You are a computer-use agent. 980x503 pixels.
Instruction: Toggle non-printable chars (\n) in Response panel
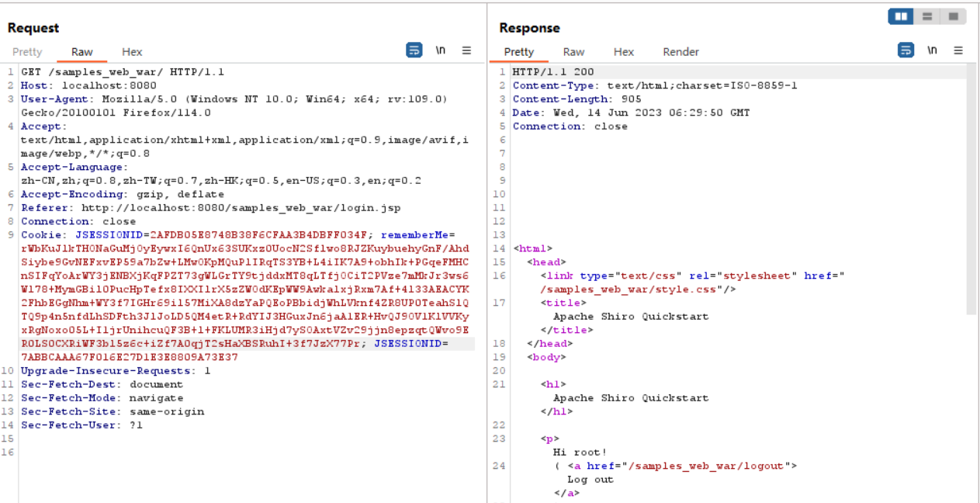point(932,50)
